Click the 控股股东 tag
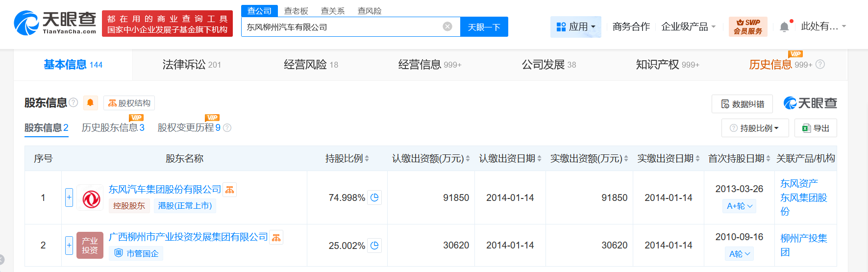Viewport: 868px width, 272px height. pos(129,206)
